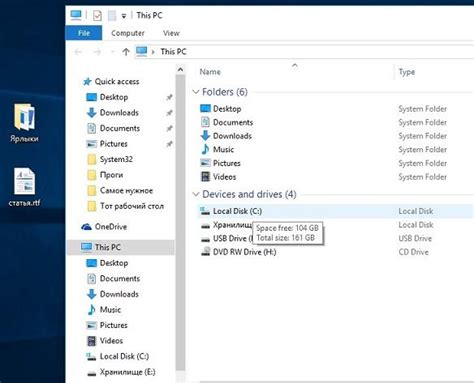The image size is (474, 383).
Task: Select the Local Disk (C:) drive icon
Action: pyautogui.click(x=205, y=211)
